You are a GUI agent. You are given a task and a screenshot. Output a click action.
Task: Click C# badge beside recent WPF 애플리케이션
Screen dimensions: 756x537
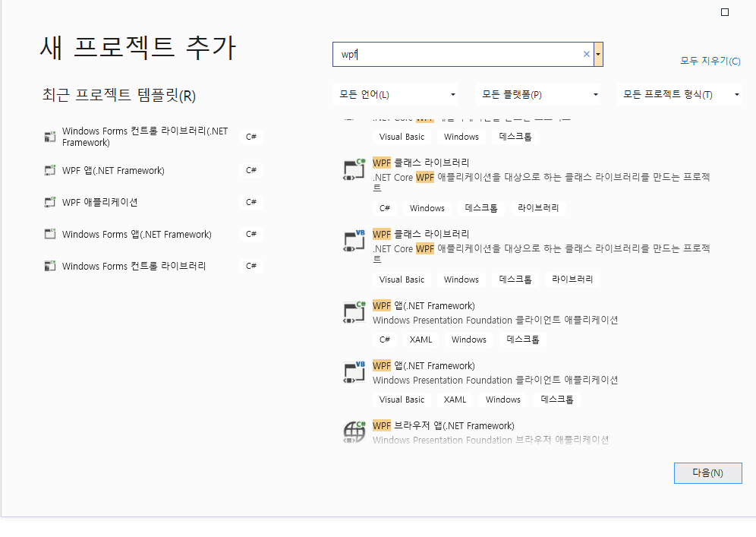pyautogui.click(x=251, y=202)
